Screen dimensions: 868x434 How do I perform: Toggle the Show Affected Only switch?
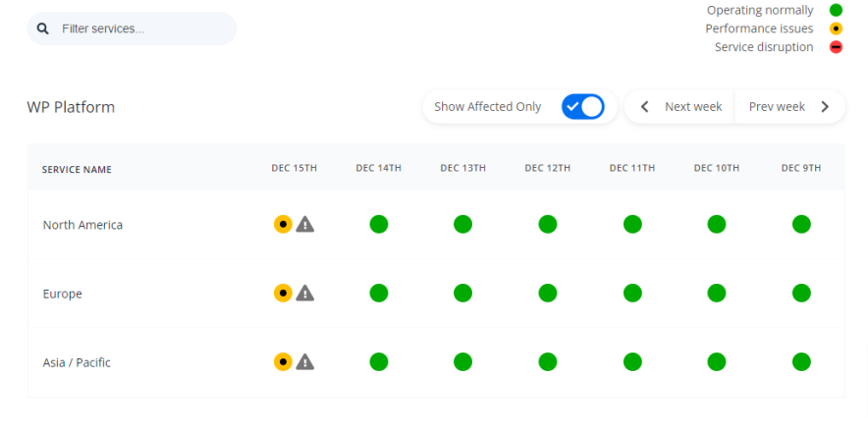pyautogui.click(x=582, y=106)
